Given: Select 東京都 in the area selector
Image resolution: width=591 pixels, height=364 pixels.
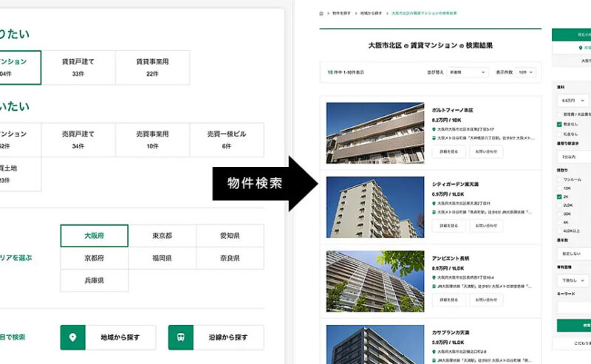Looking at the screenshot, I should (x=162, y=236).
